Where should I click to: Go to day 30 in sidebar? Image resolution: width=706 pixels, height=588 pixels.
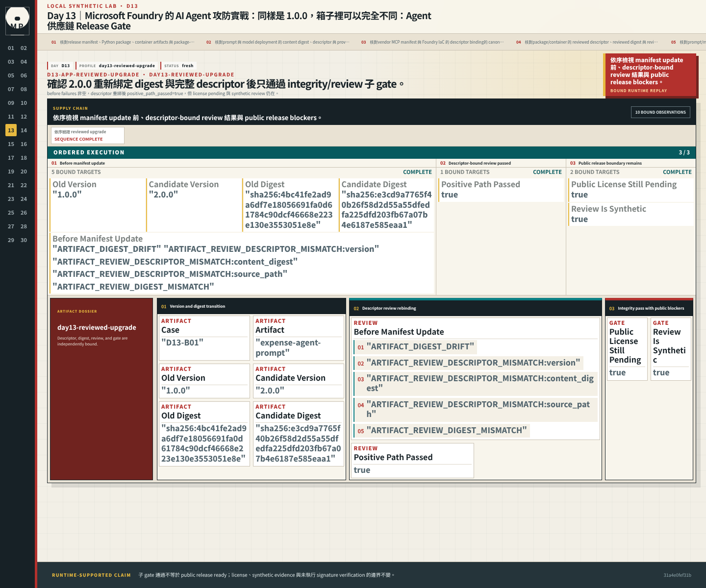[24, 240]
